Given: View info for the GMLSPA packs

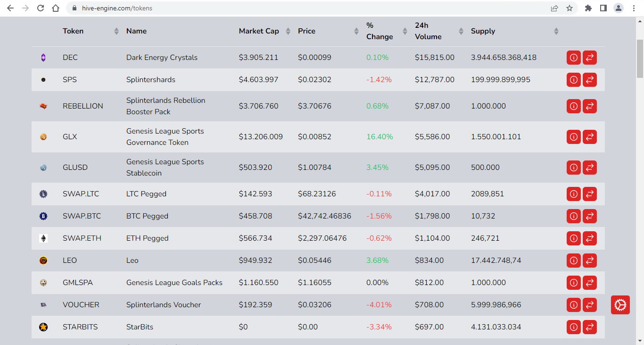Looking at the screenshot, I should coord(574,283).
